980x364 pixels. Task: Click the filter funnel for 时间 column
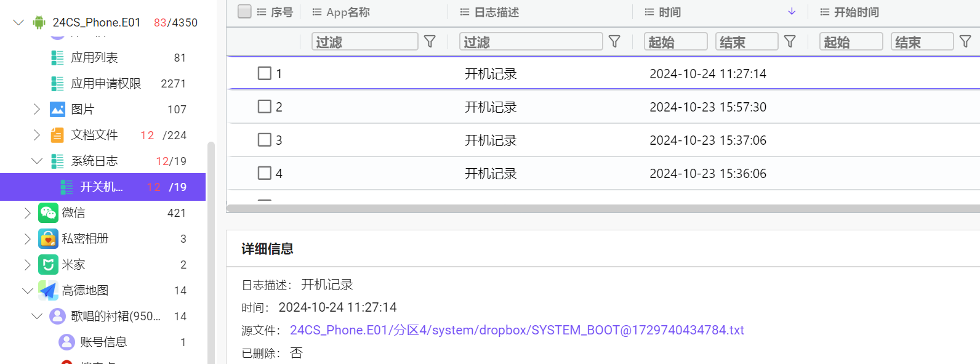pyautogui.click(x=790, y=41)
